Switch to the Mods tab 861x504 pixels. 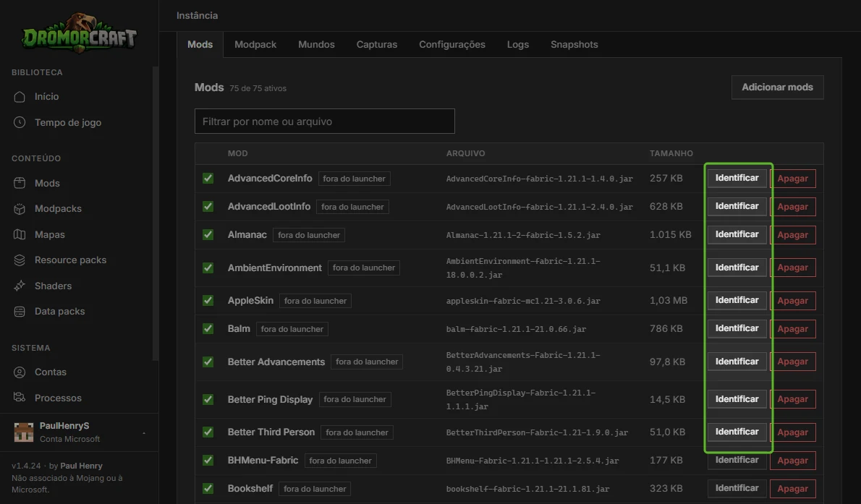pyautogui.click(x=200, y=45)
